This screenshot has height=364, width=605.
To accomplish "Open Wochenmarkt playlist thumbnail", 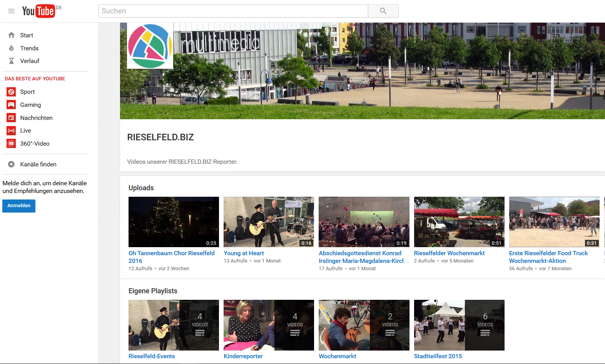I will pyautogui.click(x=364, y=325).
